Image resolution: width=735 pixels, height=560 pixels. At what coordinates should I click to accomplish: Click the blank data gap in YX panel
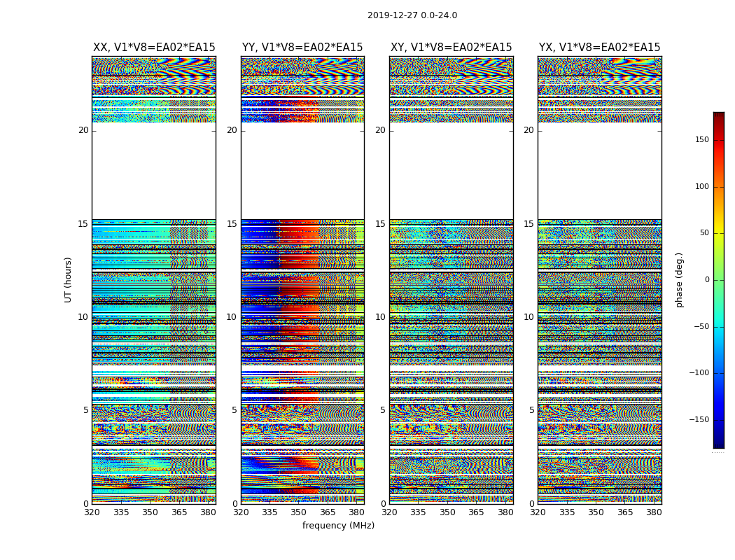point(599,171)
